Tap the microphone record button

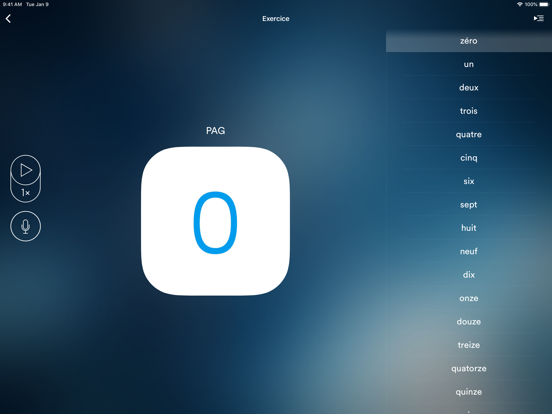[26, 226]
